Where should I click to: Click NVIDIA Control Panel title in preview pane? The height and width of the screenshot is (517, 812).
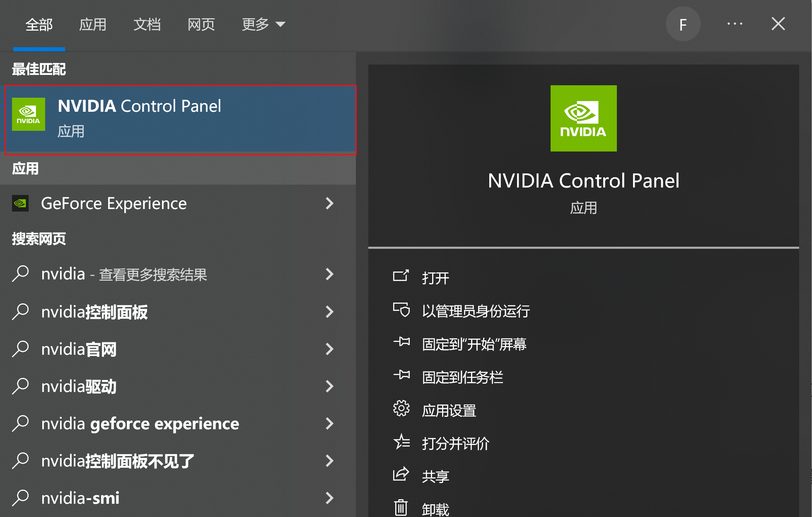click(x=584, y=181)
